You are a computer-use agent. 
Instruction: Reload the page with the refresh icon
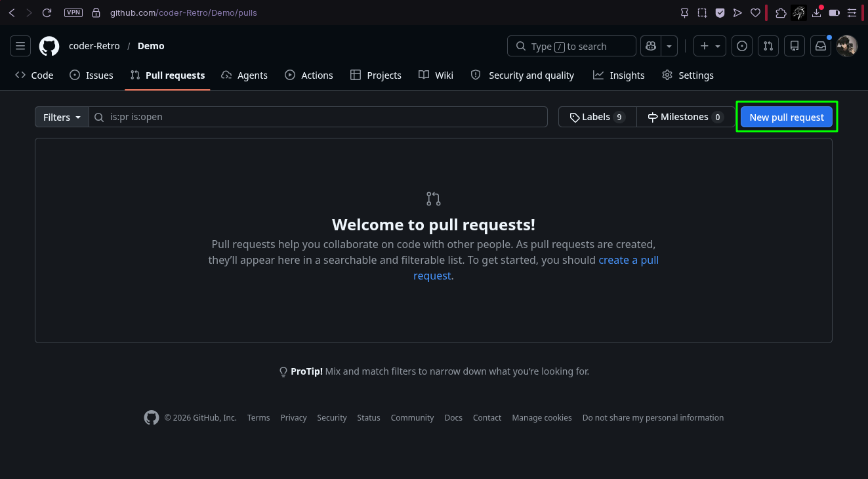[x=47, y=12]
